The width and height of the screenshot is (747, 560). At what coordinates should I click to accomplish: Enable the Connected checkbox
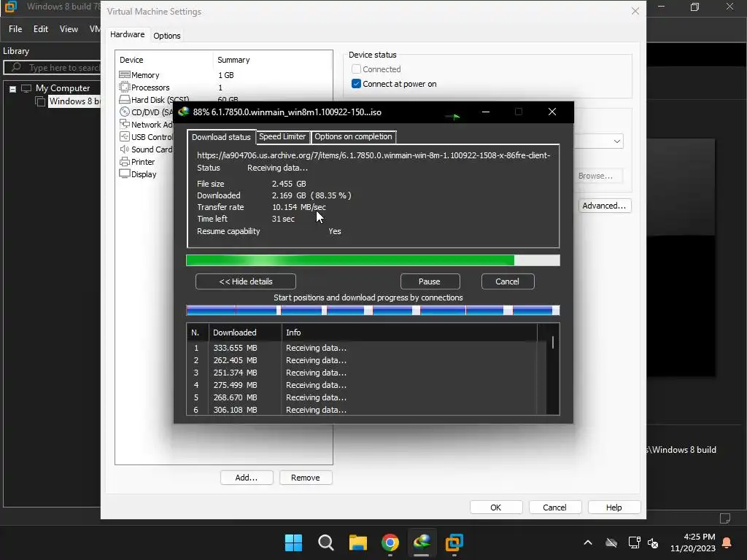click(356, 69)
